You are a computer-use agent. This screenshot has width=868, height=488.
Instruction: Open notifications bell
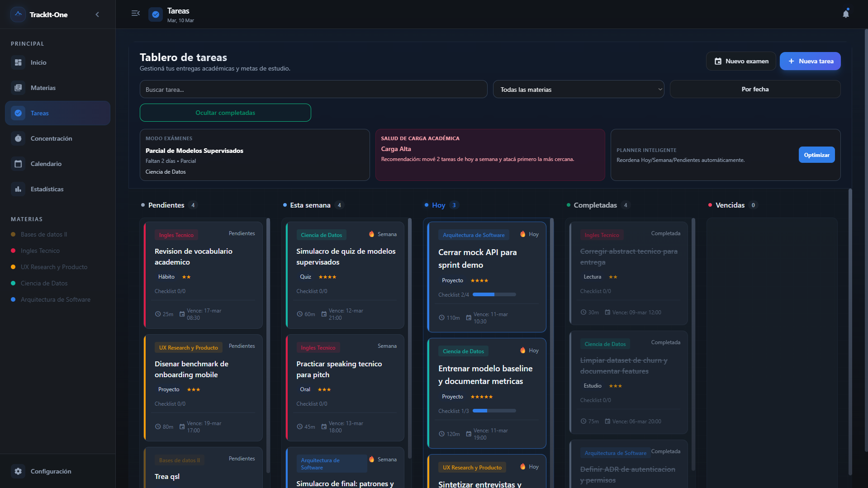point(846,14)
